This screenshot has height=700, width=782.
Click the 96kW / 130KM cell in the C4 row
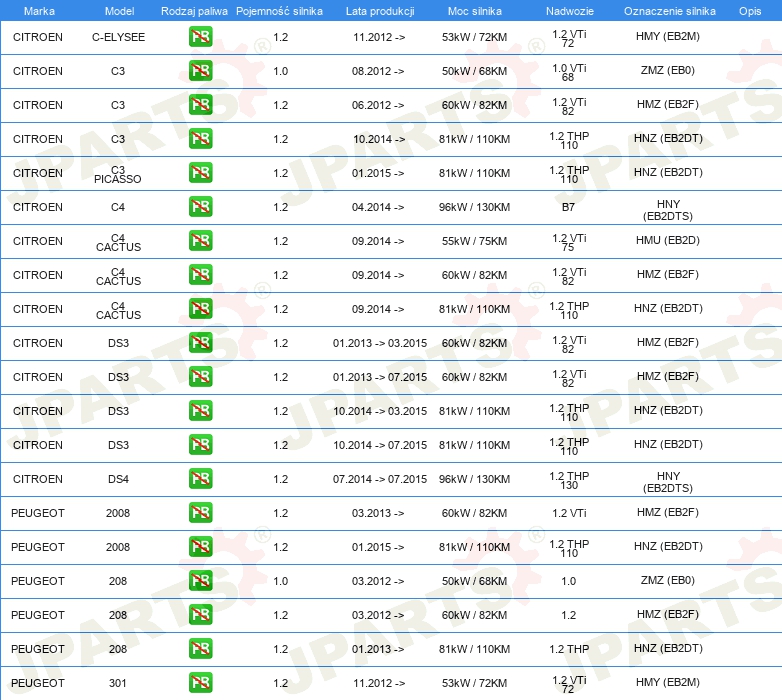(474, 207)
